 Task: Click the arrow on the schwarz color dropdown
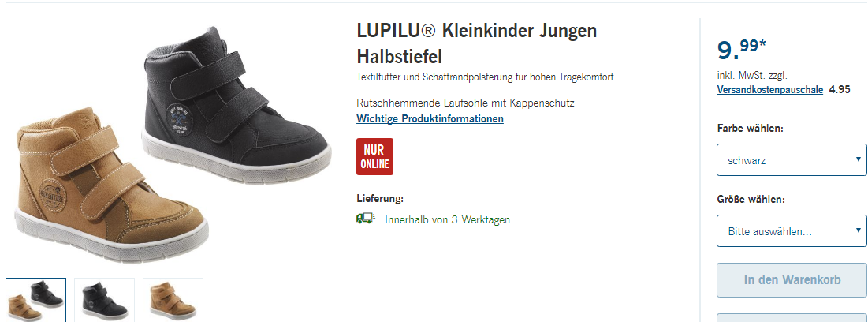click(858, 159)
